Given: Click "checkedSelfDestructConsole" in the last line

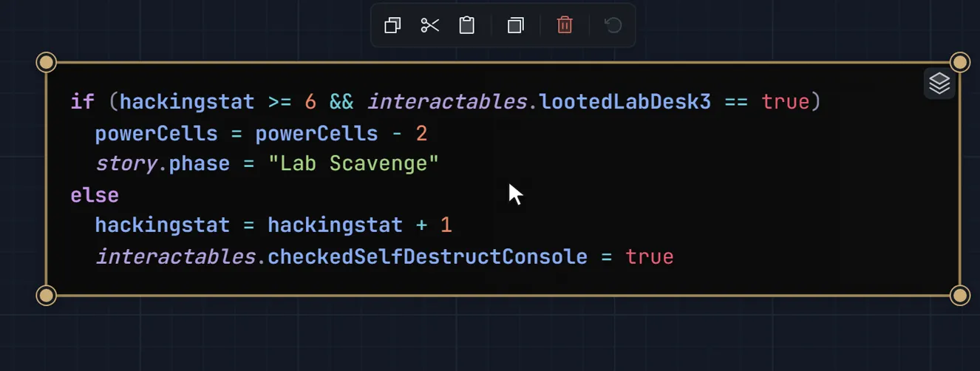Looking at the screenshot, I should tap(427, 257).
